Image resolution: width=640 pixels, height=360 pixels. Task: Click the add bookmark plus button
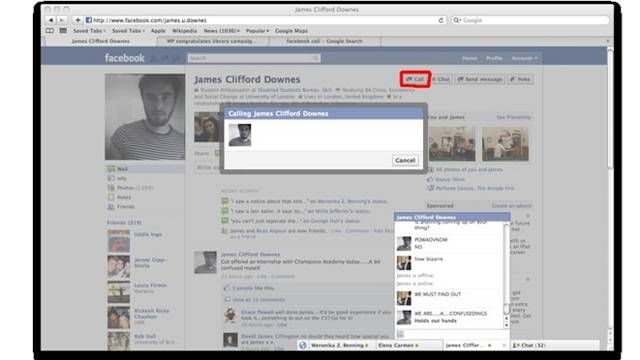click(x=78, y=20)
